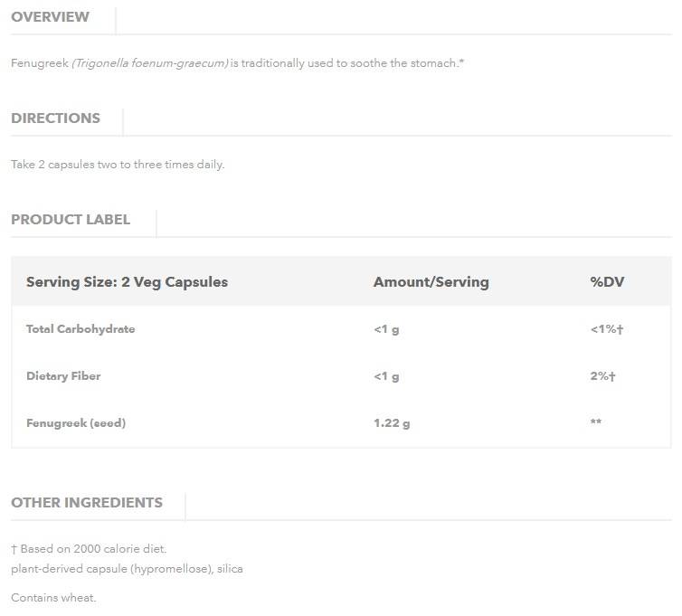682x616 pixels.
Task: Click the '1.22 g' Fenugreek amount
Action: 392,422
